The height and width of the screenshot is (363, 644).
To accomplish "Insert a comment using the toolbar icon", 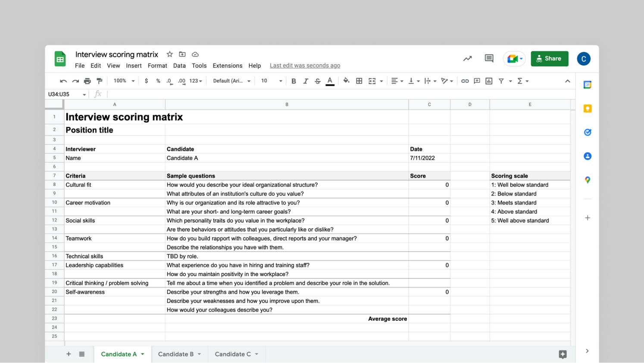I will 477,81.
